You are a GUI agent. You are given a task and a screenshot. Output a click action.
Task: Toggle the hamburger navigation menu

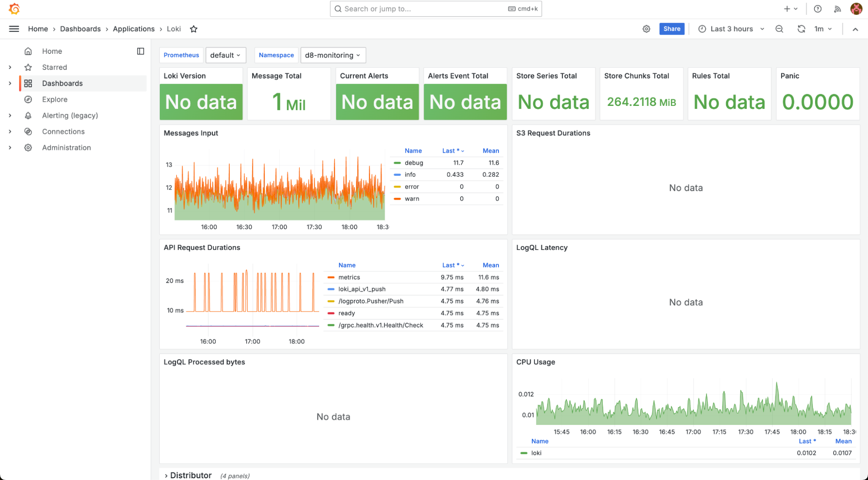point(14,29)
